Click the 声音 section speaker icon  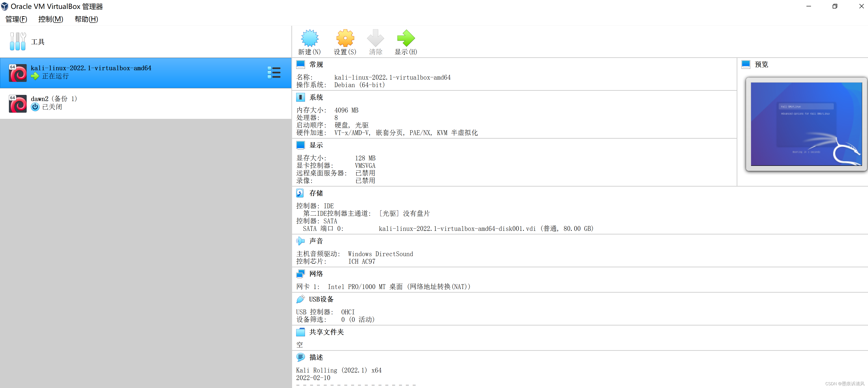tap(301, 241)
